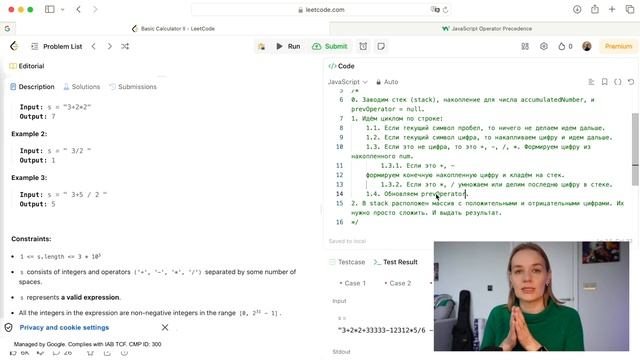Click the streak flame counter
Viewport: 640px width, 360px height.
565,47
